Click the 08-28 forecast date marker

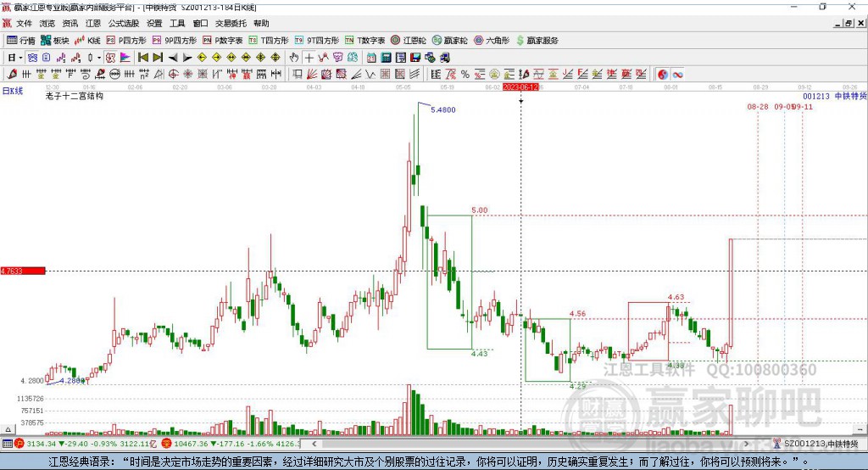pos(757,106)
